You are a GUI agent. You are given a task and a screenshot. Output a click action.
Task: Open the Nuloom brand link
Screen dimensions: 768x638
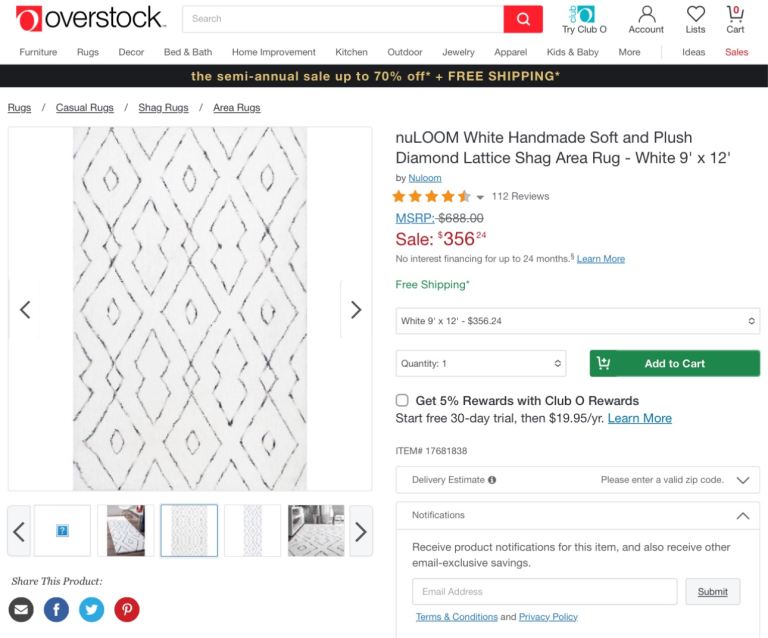(x=425, y=178)
